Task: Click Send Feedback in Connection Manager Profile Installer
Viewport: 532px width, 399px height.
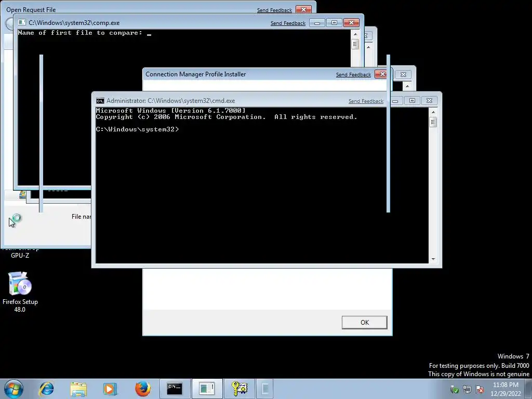Action: pos(353,75)
